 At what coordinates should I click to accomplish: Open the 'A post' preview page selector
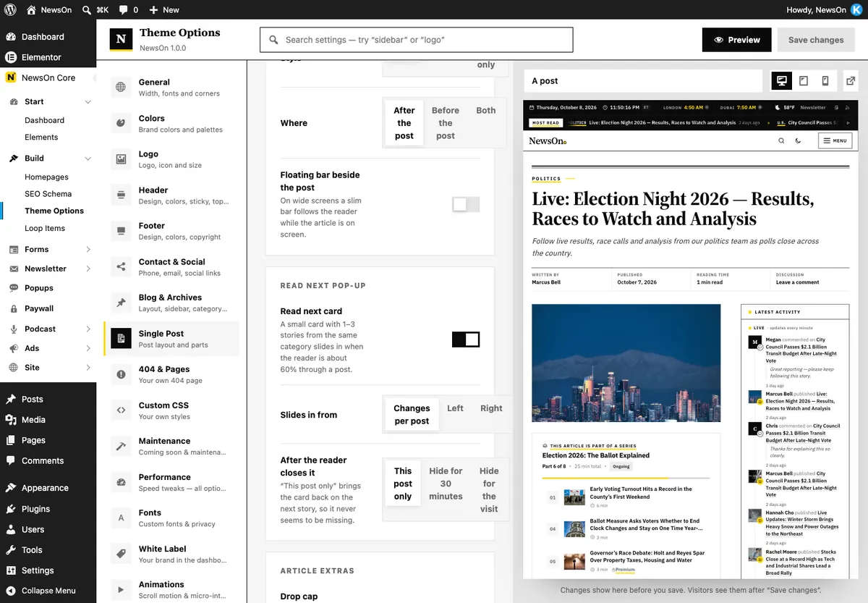[x=644, y=81]
